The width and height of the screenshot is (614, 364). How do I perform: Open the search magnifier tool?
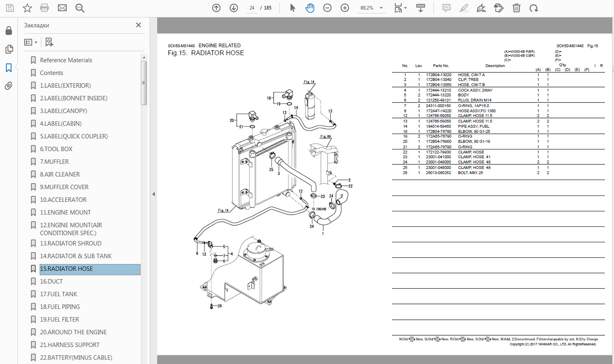(80, 8)
